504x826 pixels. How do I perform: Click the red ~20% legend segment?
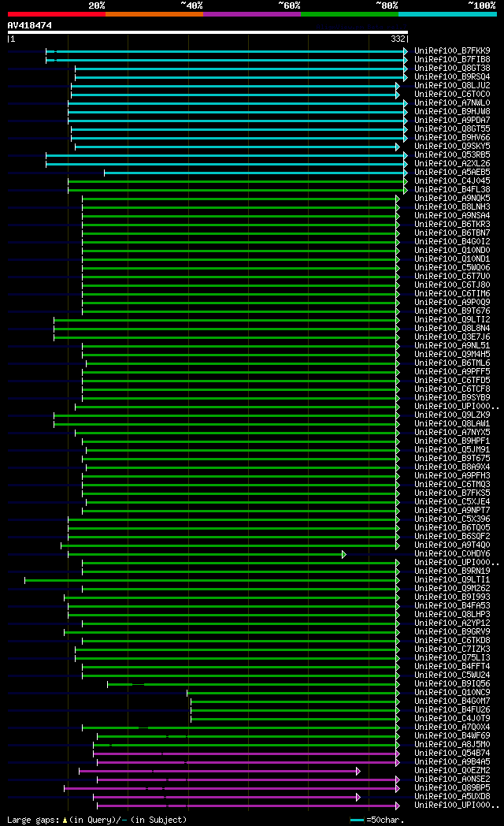click(x=56, y=14)
